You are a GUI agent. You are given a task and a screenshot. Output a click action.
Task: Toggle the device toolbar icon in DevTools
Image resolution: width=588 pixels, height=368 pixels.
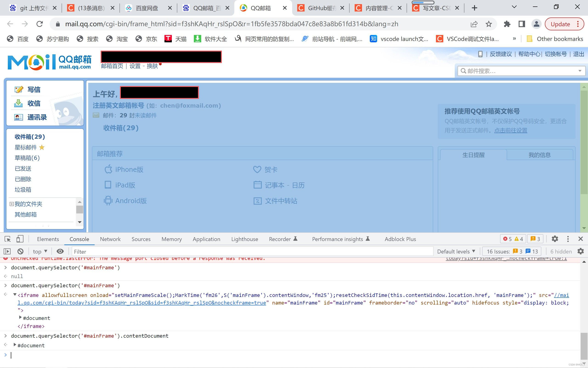[20, 239]
